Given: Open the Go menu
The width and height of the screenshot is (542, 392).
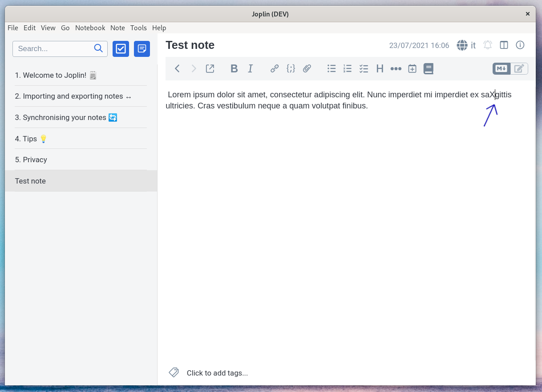Looking at the screenshot, I should pos(65,28).
